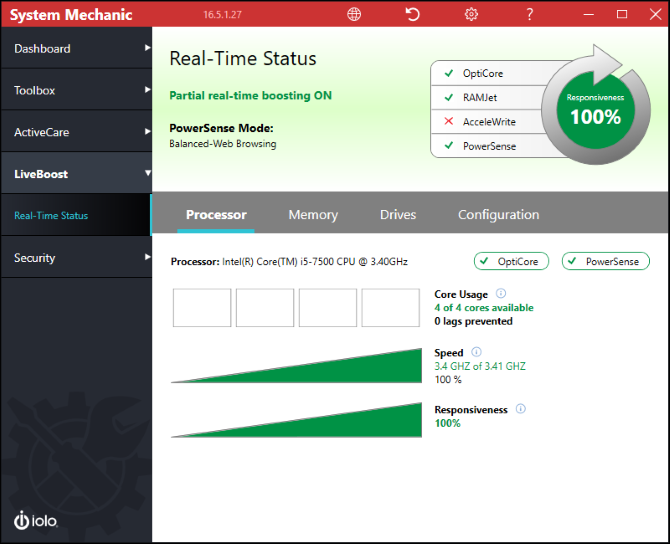Screen dimensions: 670x544
Task: Click the Responsiveness 100% circular gauge
Action: coord(596,111)
